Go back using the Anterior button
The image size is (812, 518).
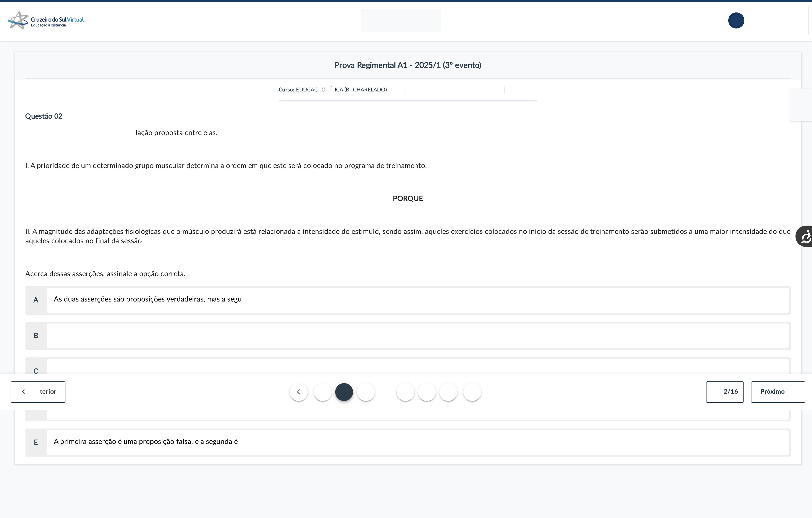pos(38,392)
